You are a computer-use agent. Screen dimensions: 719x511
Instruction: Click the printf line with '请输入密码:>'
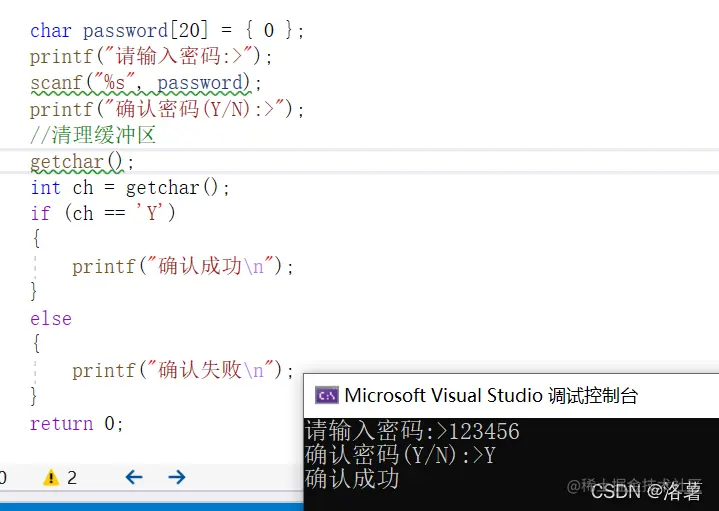pos(151,56)
